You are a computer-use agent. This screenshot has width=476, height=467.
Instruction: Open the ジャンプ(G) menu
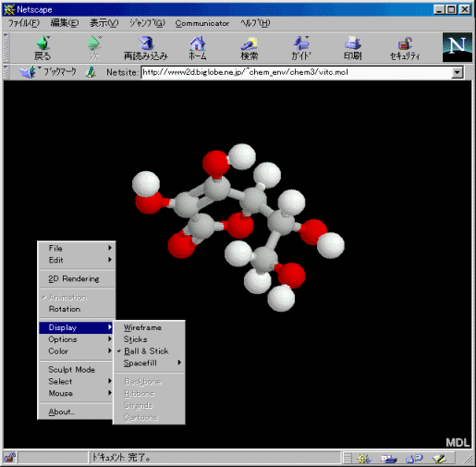tap(147, 23)
